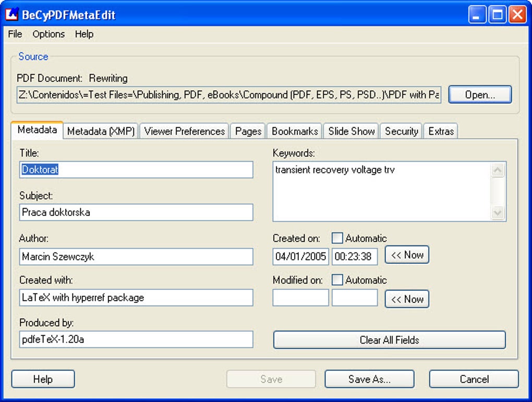
Task: Open the Security tab
Action: tap(401, 131)
